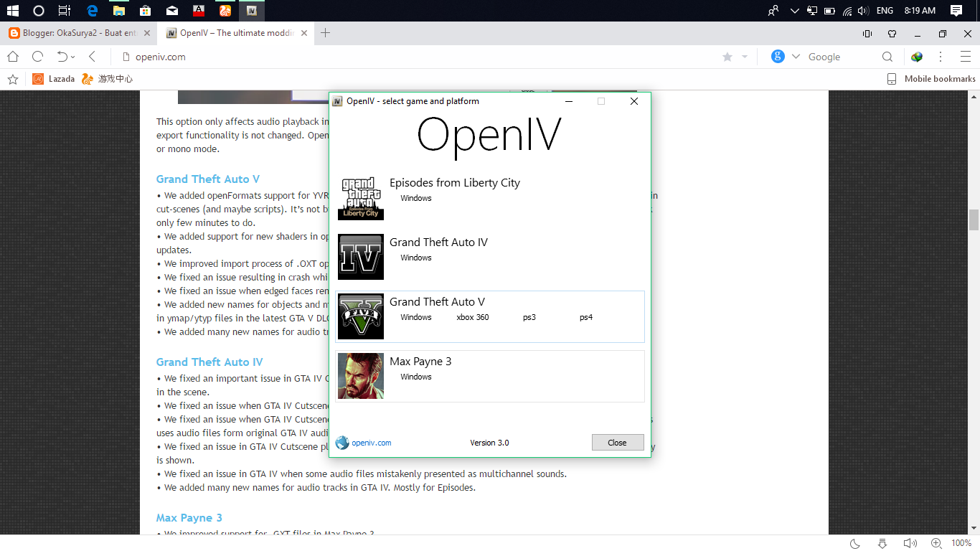Launch Microsoft Edge from the taskbar
This screenshot has width=980, height=551.
pyautogui.click(x=92, y=11)
